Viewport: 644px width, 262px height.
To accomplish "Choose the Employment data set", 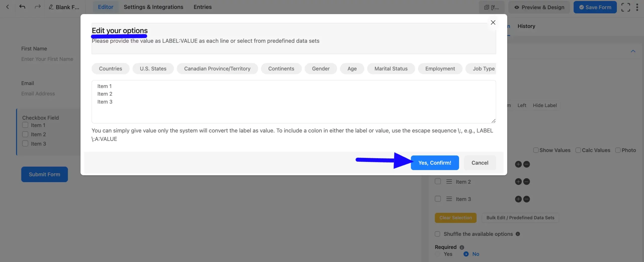I will coord(440,69).
